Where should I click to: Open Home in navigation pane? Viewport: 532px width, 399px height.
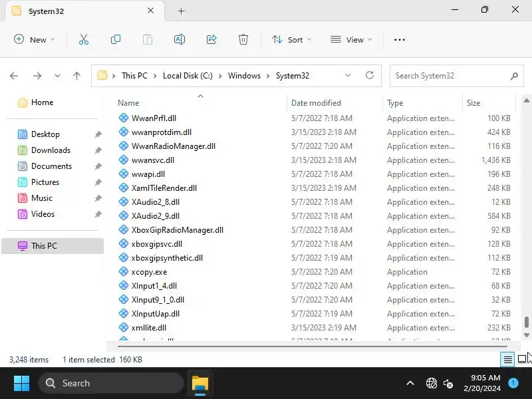coord(42,102)
